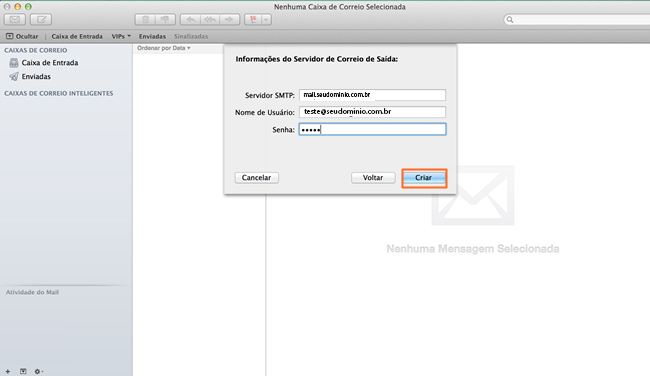
Task: Click the Atividade do Mail label
Action: tap(32, 292)
